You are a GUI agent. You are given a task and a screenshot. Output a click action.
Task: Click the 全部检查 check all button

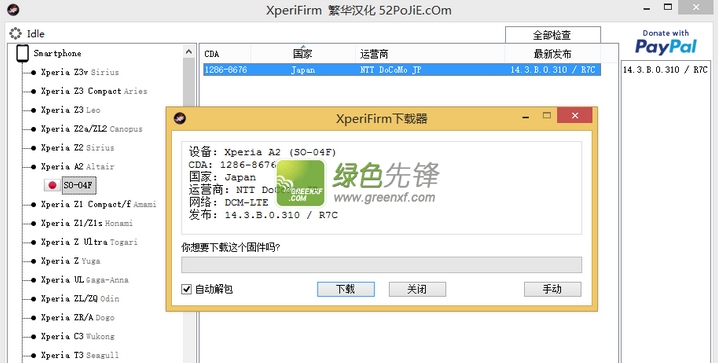click(x=553, y=35)
